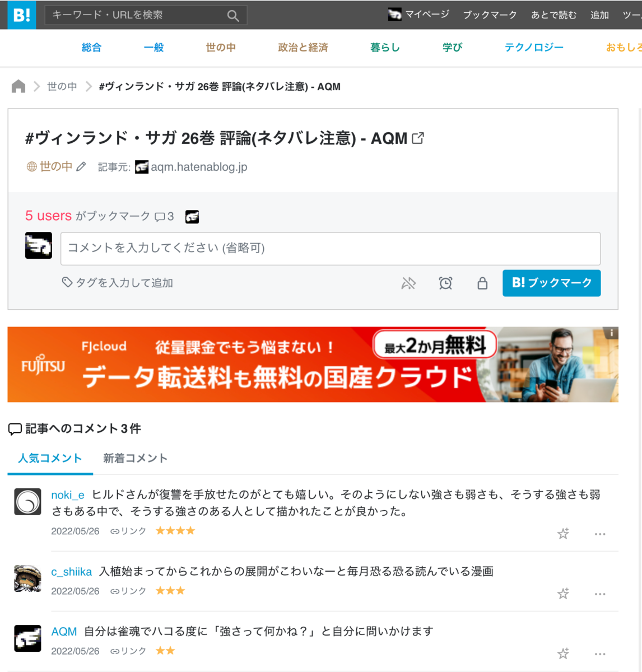Select 政治と経済 category tab
The image size is (642, 672).
pyautogui.click(x=303, y=48)
